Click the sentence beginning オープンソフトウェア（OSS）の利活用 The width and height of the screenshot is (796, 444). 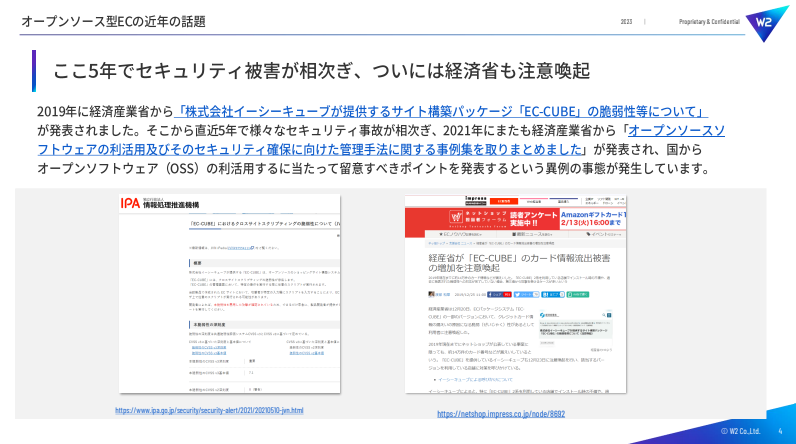click(374, 168)
